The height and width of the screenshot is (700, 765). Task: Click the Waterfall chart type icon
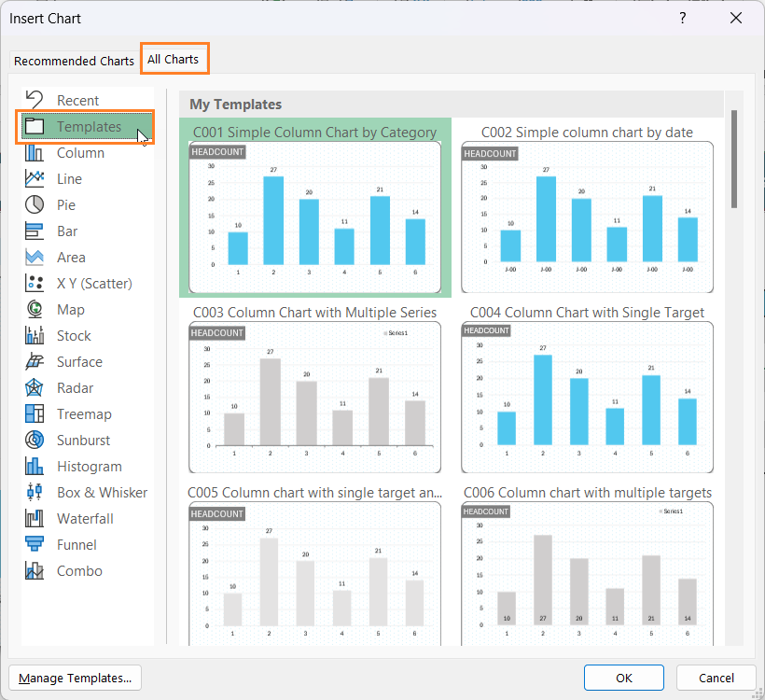35,518
